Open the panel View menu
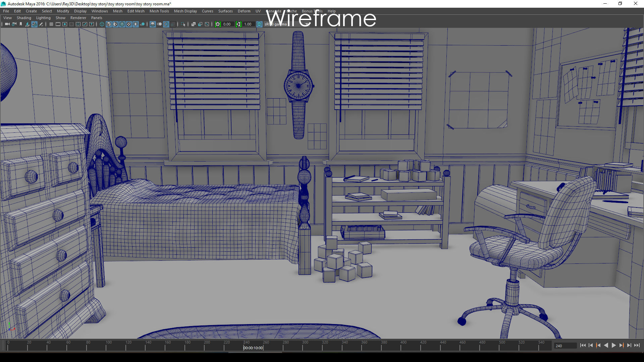The width and height of the screenshot is (644, 362). tap(7, 18)
